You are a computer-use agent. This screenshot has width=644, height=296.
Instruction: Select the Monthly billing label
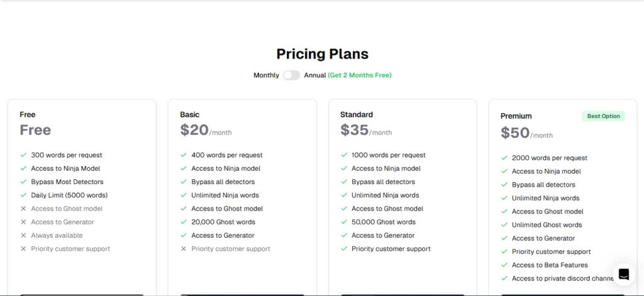tap(266, 75)
